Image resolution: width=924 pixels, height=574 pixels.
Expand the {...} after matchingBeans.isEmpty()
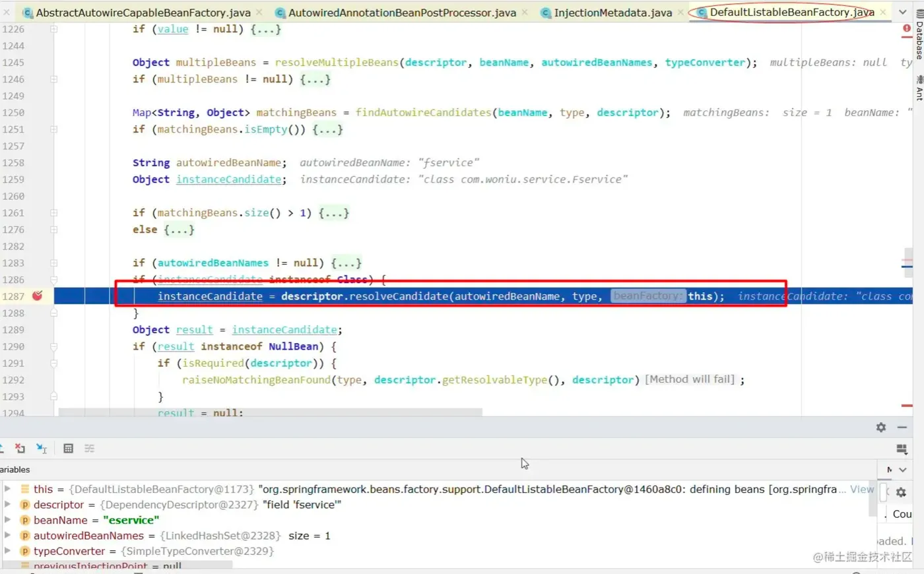tap(327, 129)
